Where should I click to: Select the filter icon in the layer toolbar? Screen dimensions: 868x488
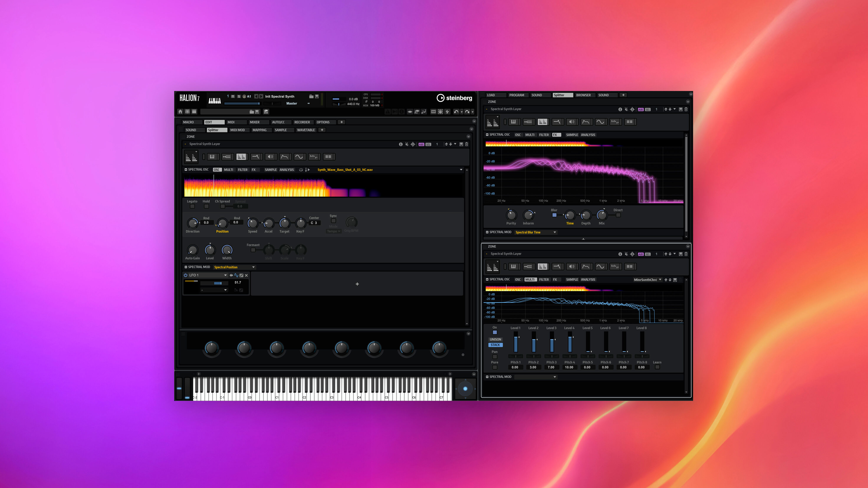click(x=256, y=157)
